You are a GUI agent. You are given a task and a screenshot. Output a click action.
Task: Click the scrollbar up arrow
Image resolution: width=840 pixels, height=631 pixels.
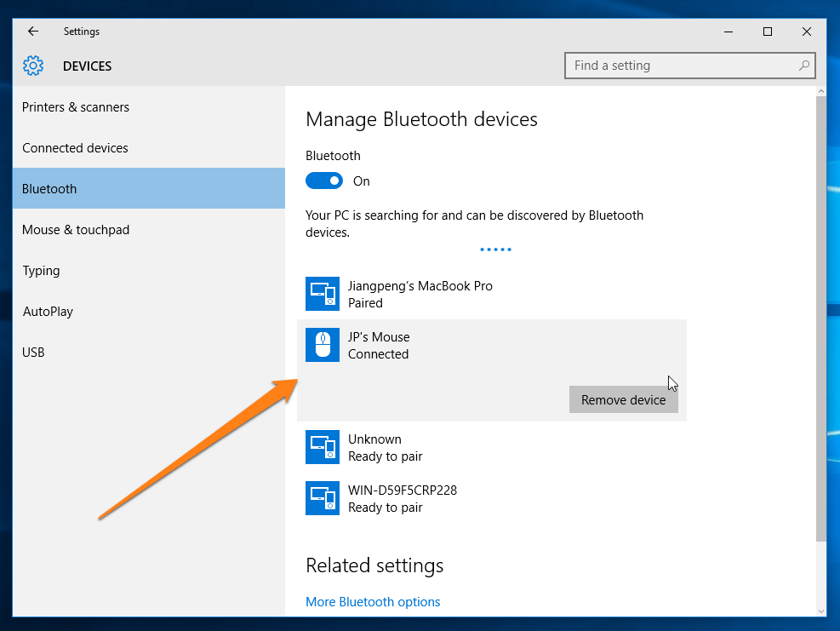[x=821, y=92]
